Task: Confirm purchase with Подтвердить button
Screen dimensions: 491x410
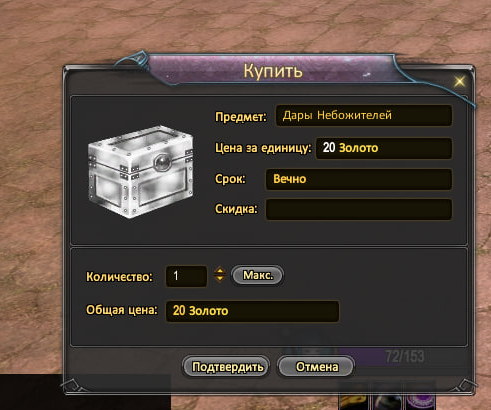Action: (226, 367)
